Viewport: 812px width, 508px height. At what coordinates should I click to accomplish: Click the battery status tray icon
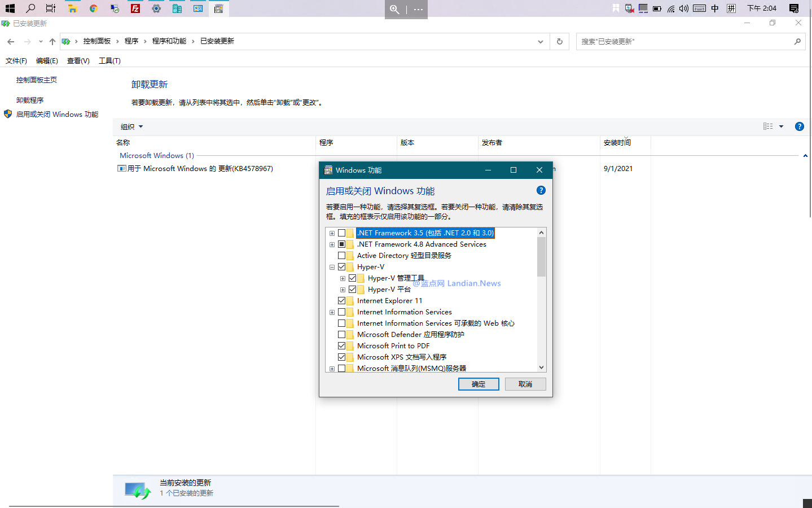[657, 8]
